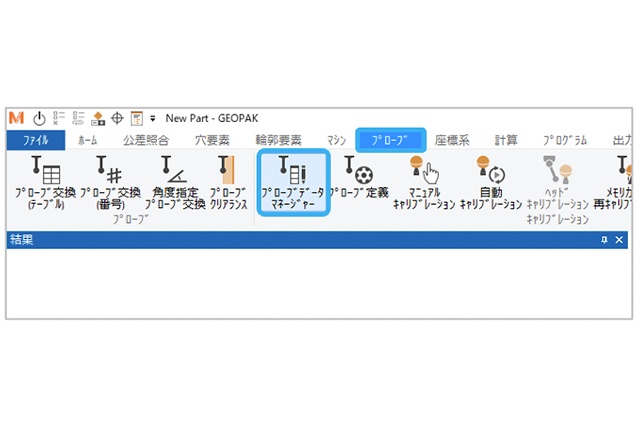Open 角度指定プローブ交換 tool
Image resolution: width=640 pixels, height=426 pixels.
[x=175, y=182]
